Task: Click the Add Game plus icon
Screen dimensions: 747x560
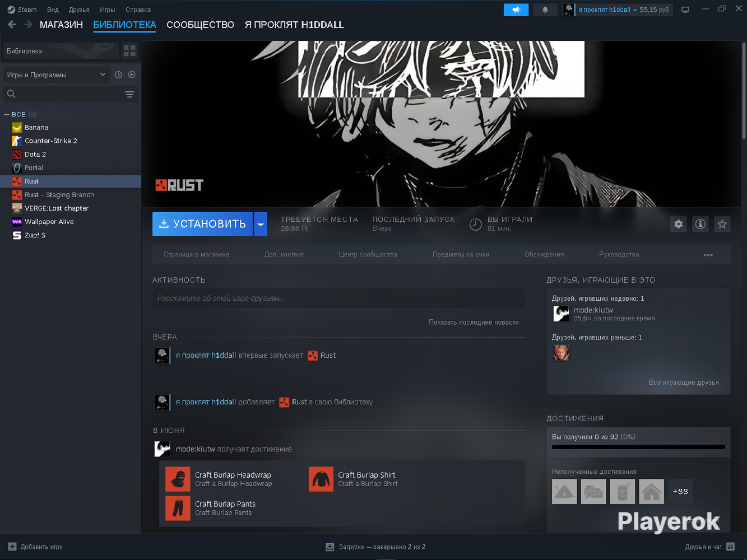Action: (x=12, y=547)
